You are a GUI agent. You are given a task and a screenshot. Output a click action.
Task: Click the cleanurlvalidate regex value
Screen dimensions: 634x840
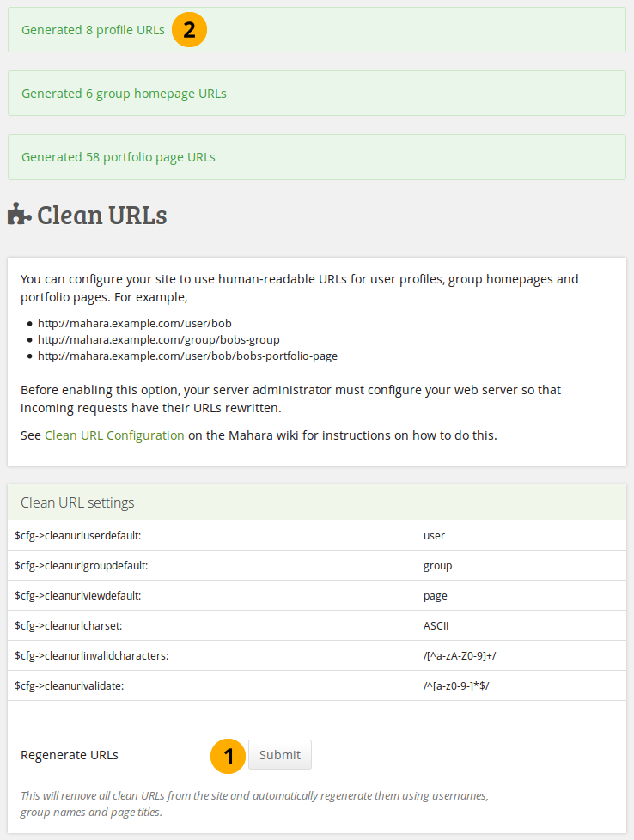[x=450, y=686]
